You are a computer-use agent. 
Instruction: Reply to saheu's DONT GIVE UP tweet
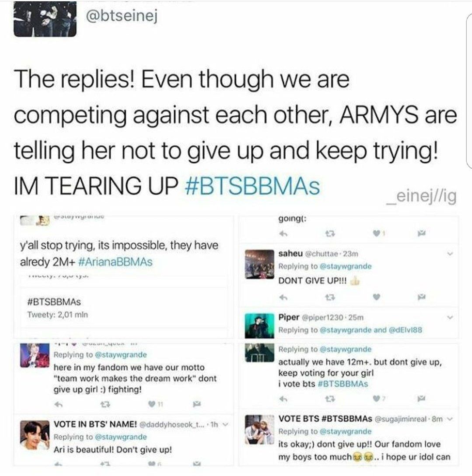pos(283,298)
